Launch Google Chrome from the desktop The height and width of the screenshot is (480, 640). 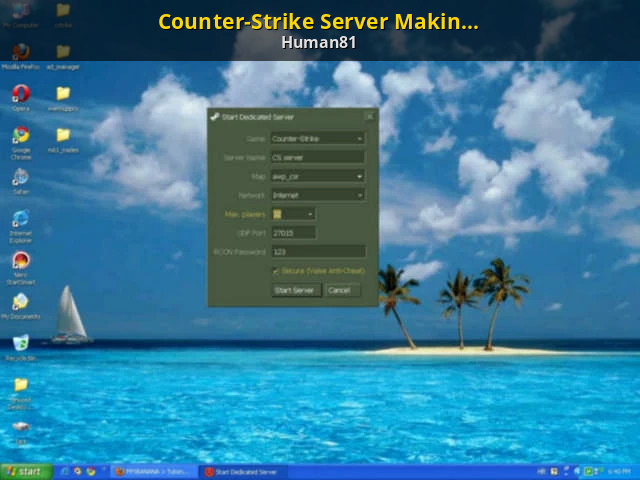[x=20, y=137]
